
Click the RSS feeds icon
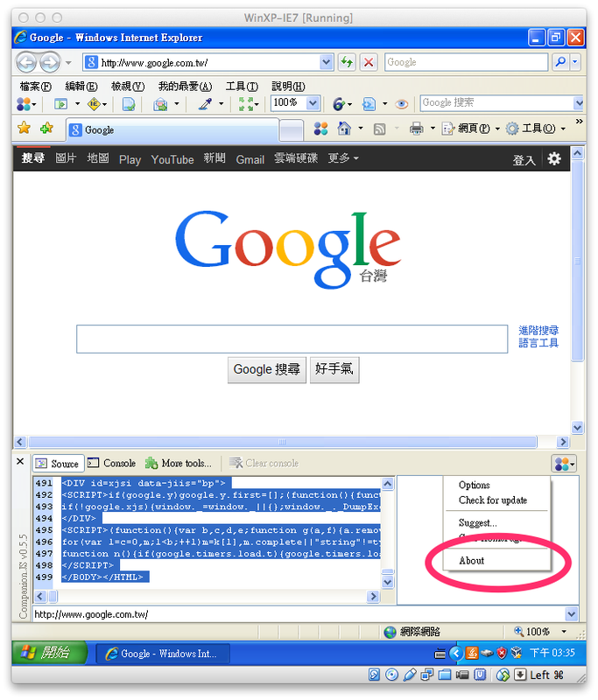tap(380, 129)
